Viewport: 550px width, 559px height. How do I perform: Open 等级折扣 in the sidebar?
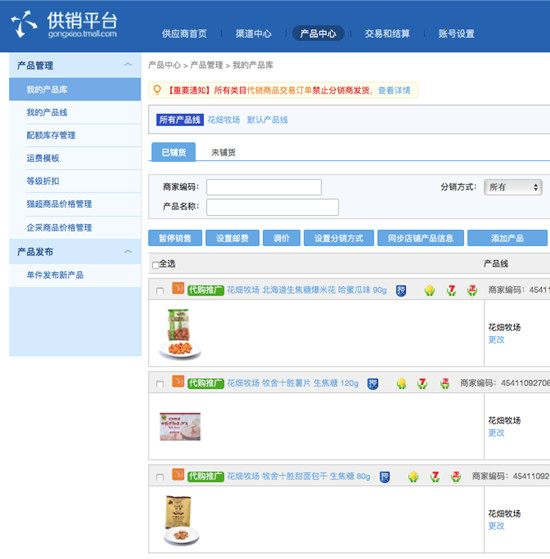pyautogui.click(x=43, y=181)
